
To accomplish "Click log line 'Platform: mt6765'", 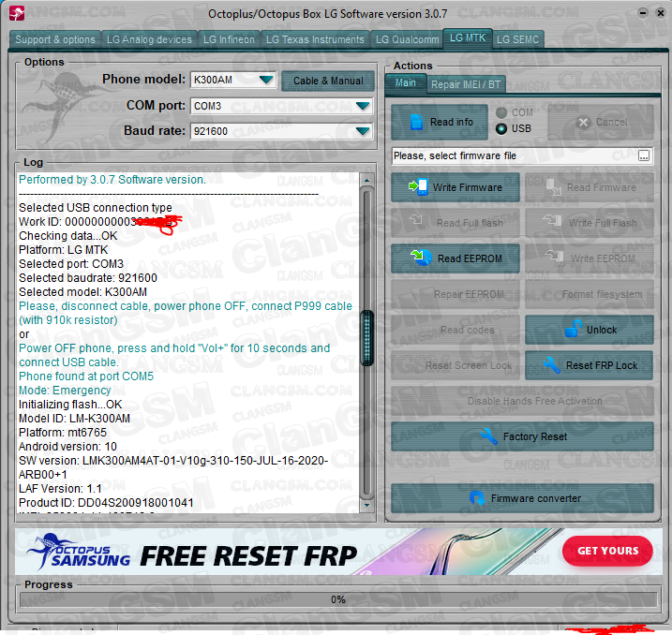I will click(x=63, y=432).
